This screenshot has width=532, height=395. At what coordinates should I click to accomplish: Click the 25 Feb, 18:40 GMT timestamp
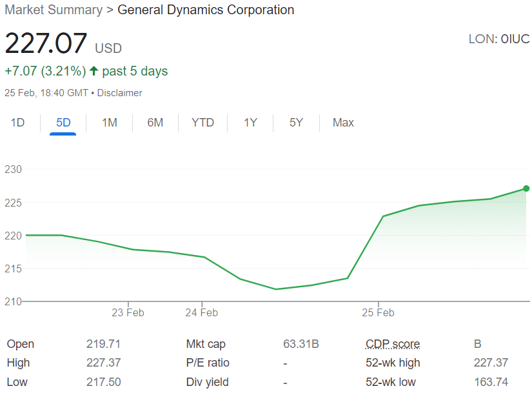pos(46,93)
